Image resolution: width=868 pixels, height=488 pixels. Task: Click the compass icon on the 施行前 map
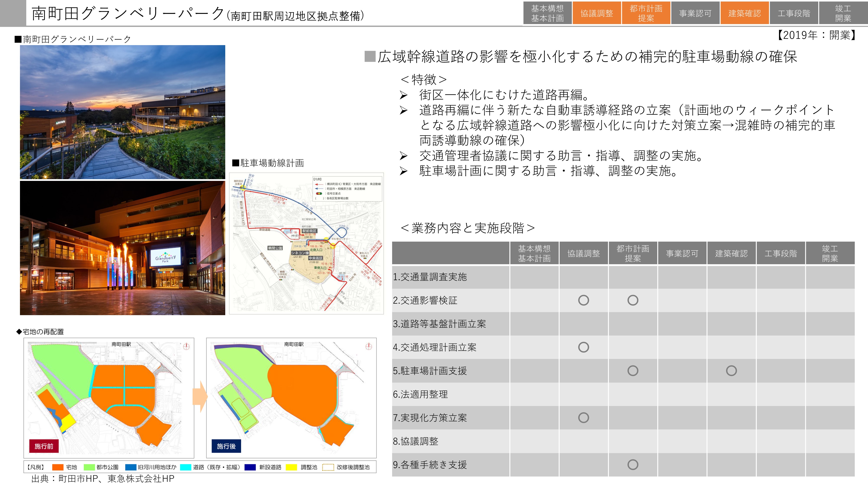186,346
